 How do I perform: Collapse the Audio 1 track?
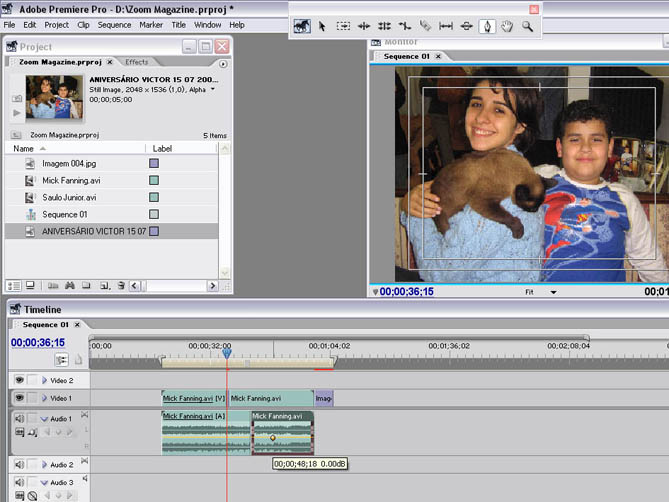point(44,418)
